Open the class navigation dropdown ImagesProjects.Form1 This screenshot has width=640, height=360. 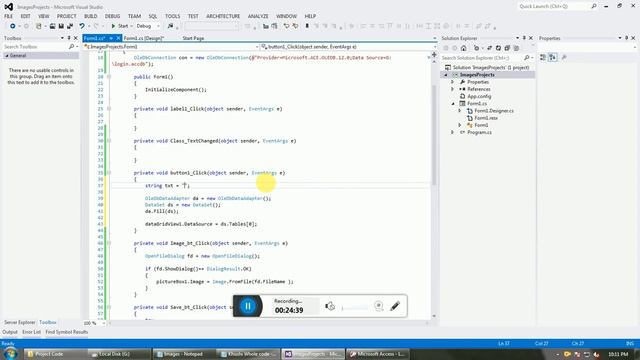(171, 47)
